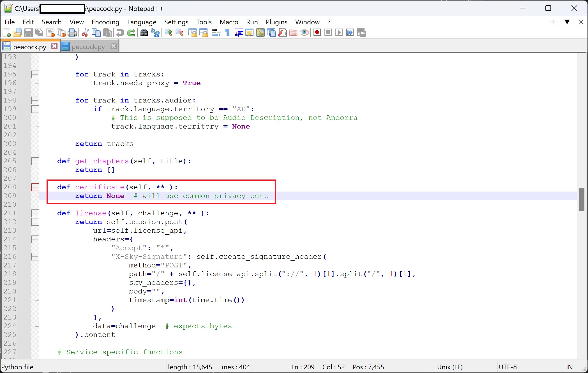The height and width of the screenshot is (373, 588).
Task: Click the Redo green arrow icon
Action: point(131,33)
